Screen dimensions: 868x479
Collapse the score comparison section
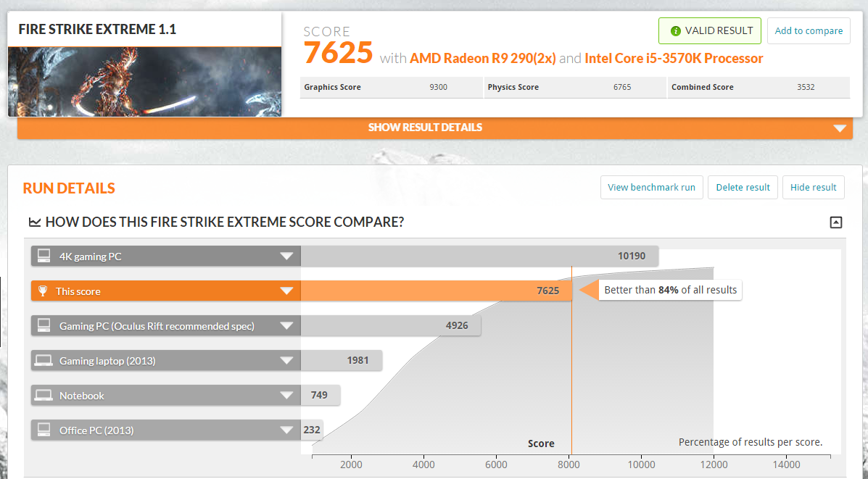(835, 222)
